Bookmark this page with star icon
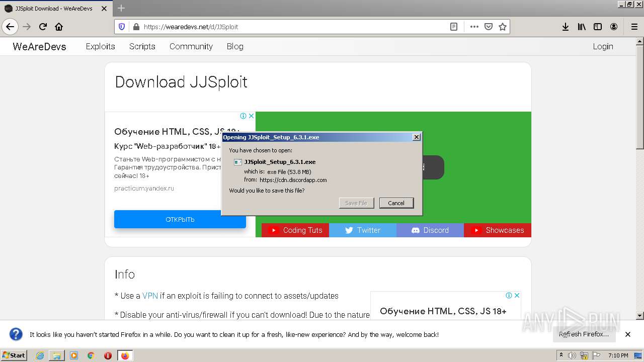 (502, 27)
